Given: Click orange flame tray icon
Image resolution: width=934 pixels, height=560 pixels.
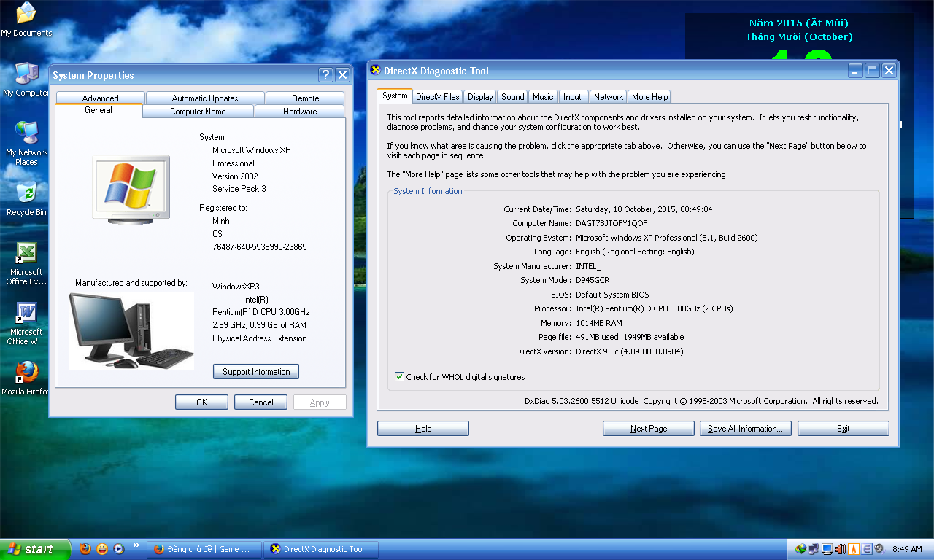Looking at the screenshot, I should 853,549.
